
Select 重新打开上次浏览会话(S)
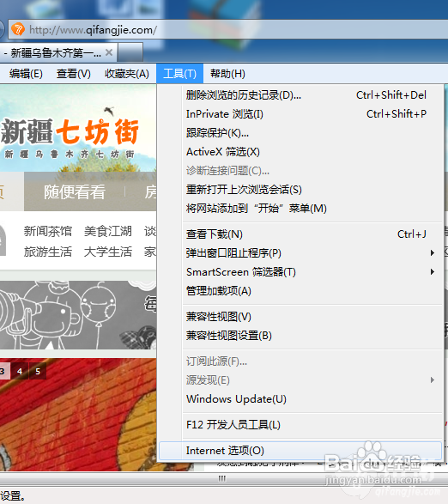[300, 190]
